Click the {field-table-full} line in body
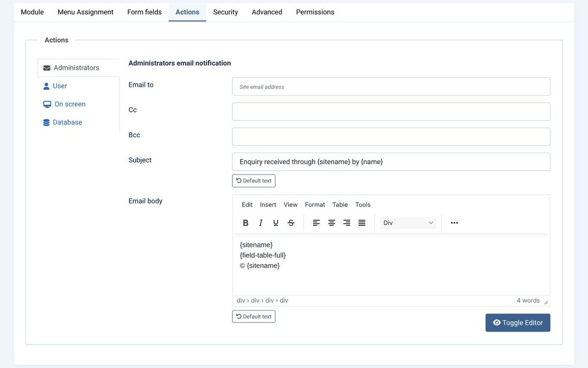The image size is (588, 368). point(263,255)
